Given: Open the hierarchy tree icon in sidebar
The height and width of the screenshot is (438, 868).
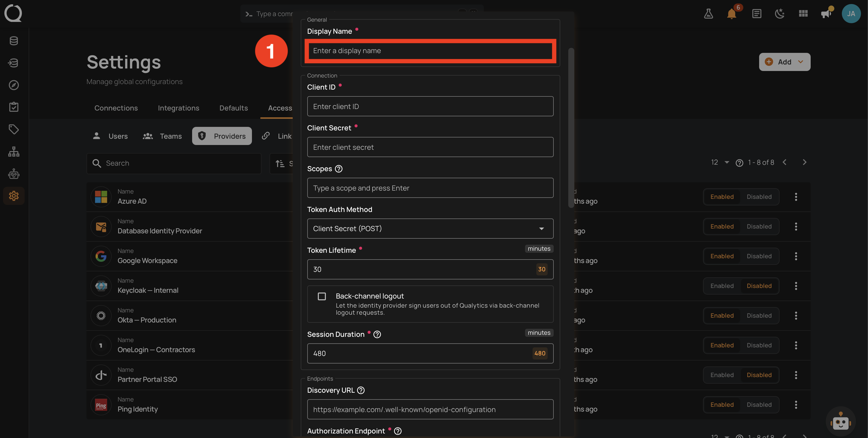Looking at the screenshot, I should [14, 152].
